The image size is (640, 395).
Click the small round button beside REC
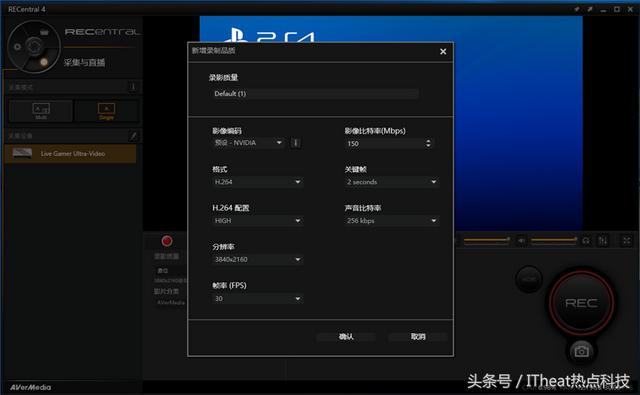point(529,280)
